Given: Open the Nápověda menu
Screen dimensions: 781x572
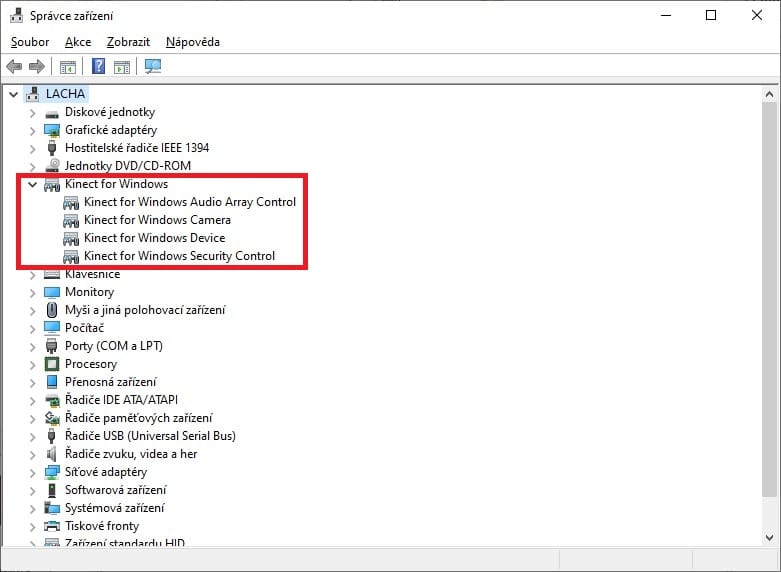Looking at the screenshot, I should (193, 42).
